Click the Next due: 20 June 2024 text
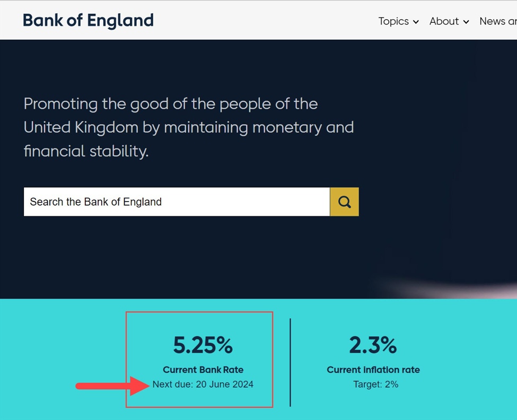This screenshot has width=517, height=420. click(201, 383)
